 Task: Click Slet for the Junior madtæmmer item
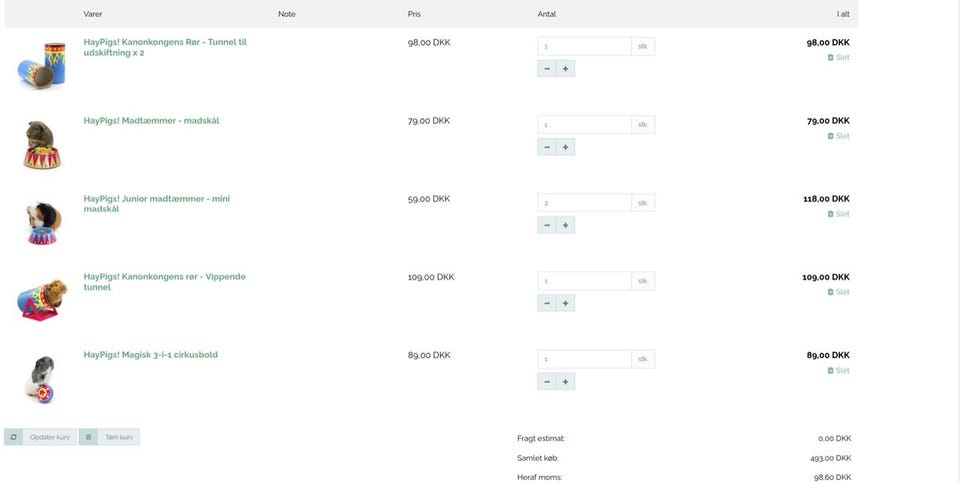pyautogui.click(x=838, y=214)
